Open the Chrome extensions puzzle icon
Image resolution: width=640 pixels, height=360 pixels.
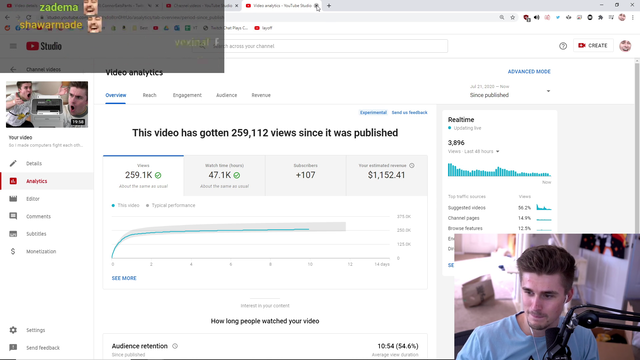(600, 18)
